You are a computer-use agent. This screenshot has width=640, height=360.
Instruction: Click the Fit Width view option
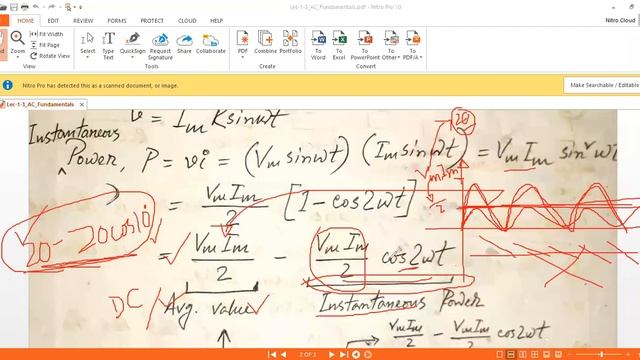47,34
